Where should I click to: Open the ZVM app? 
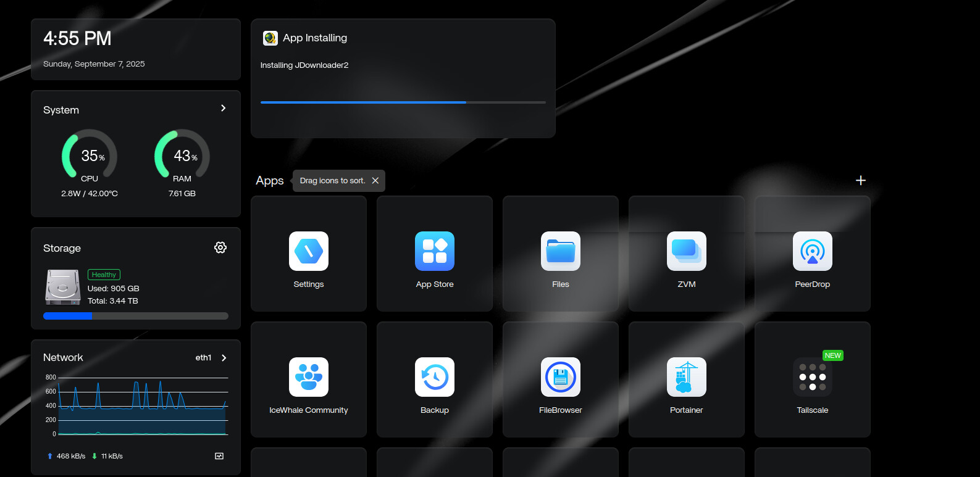coord(686,252)
